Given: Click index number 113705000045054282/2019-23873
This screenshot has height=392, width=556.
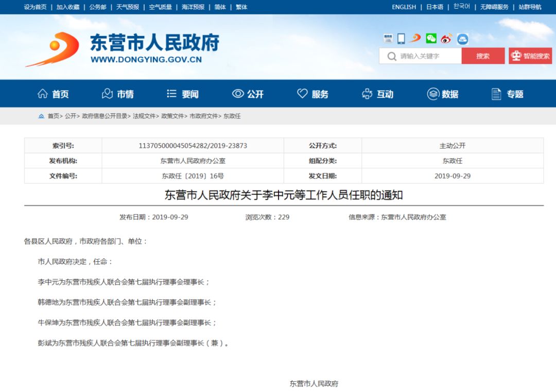Looking at the screenshot, I should (x=193, y=146).
